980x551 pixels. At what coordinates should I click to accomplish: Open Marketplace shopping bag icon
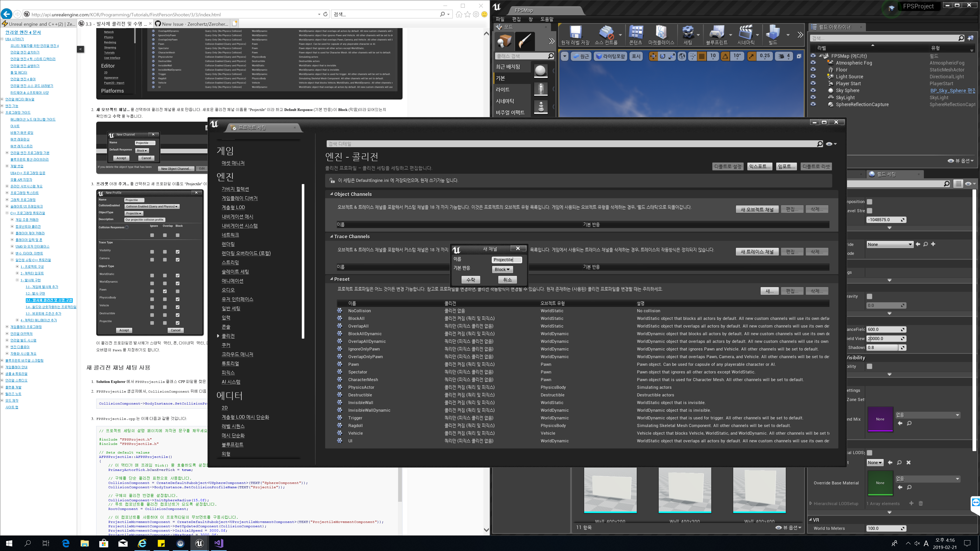coord(661,32)
